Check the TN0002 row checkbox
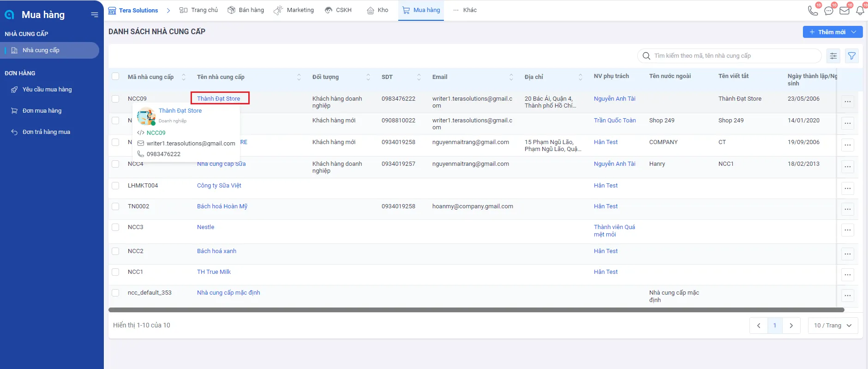868x369 pixels. (115, 206)
